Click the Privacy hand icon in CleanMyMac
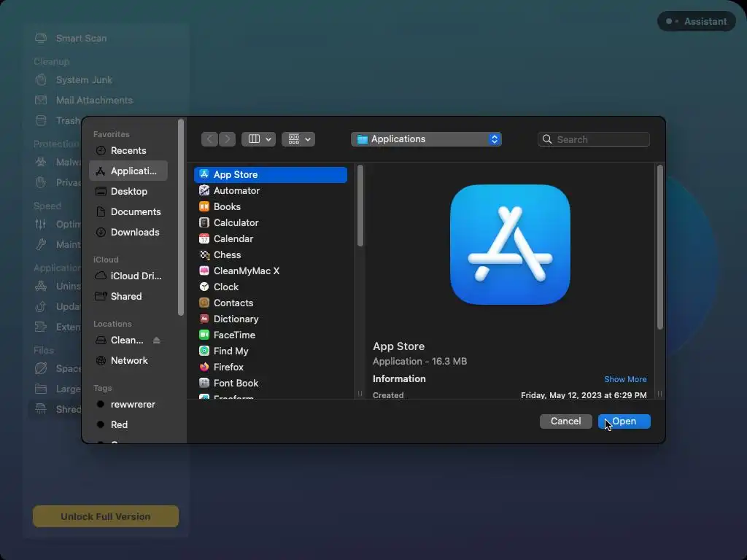This screenshot has width=747, height=560. (41, 182)
